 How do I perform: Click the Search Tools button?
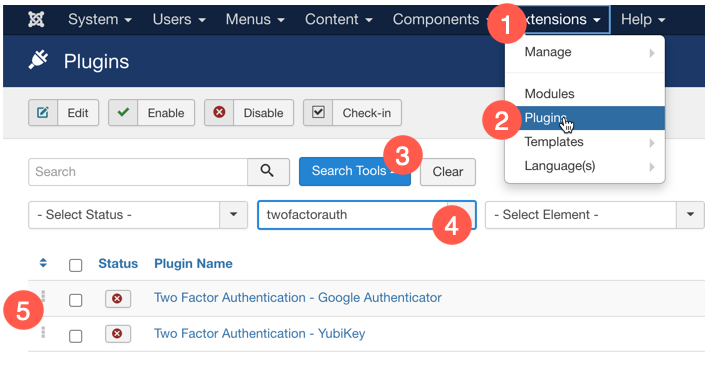[355, 171]
